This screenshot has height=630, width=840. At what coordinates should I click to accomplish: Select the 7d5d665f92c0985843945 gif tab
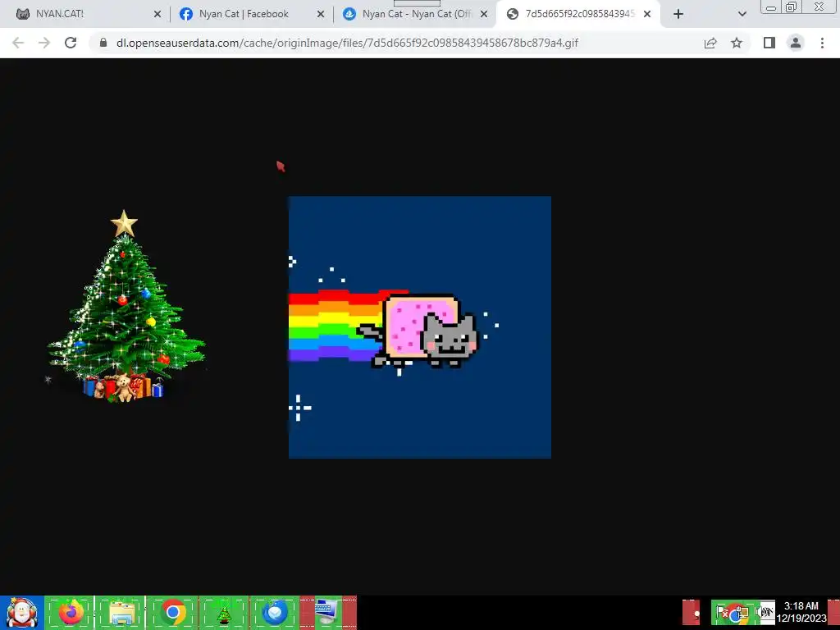[578, 14]
